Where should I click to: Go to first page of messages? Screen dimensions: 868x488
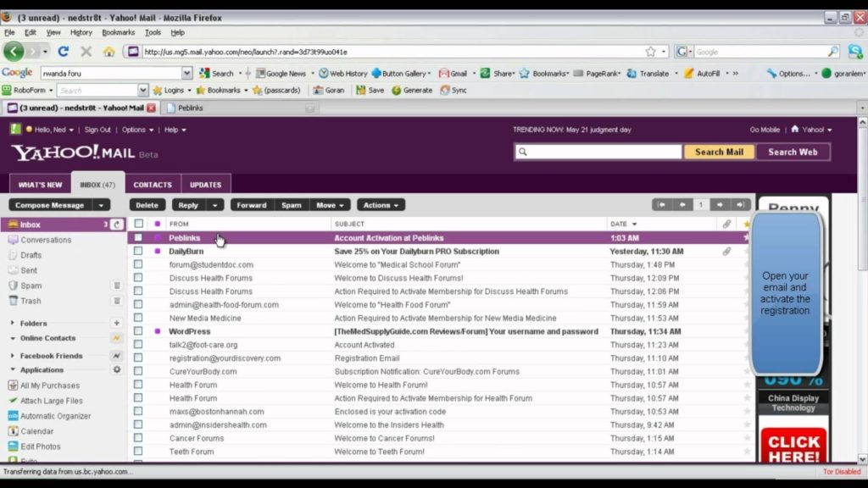click(661, 205)
